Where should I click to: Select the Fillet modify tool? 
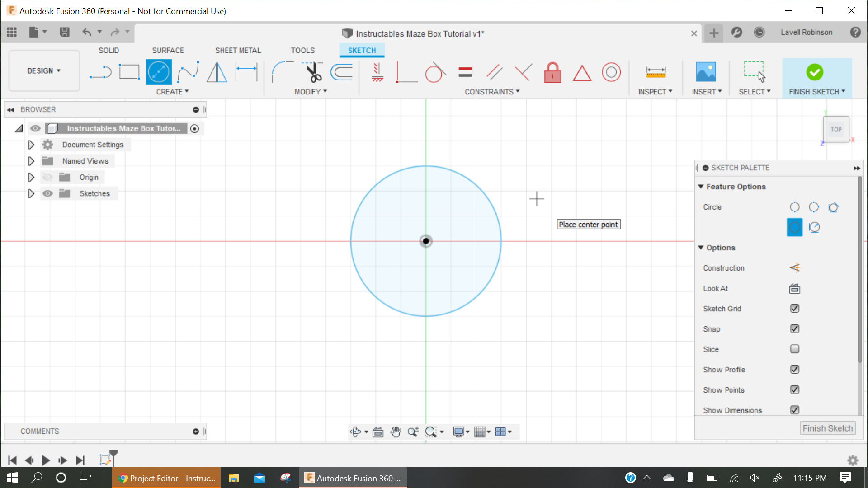tap(282, 72)
